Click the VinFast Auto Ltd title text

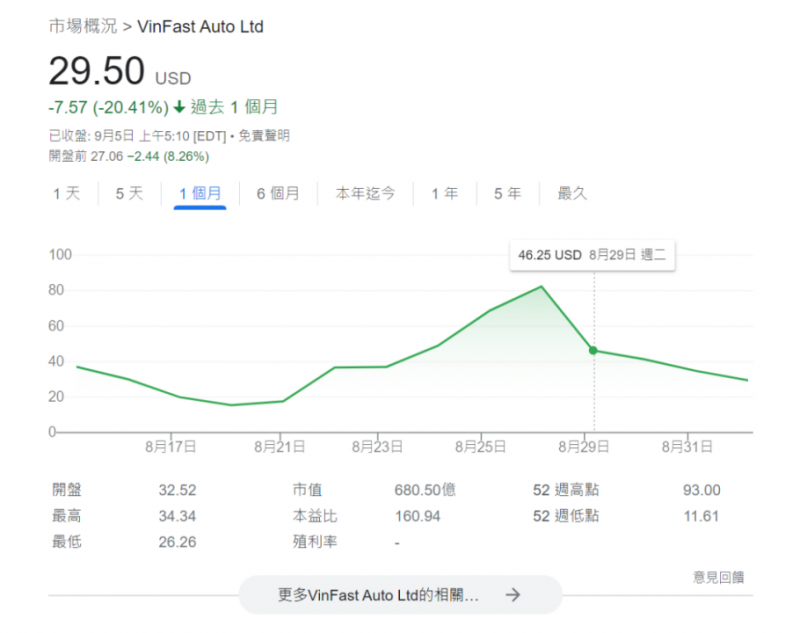(201, 27)
